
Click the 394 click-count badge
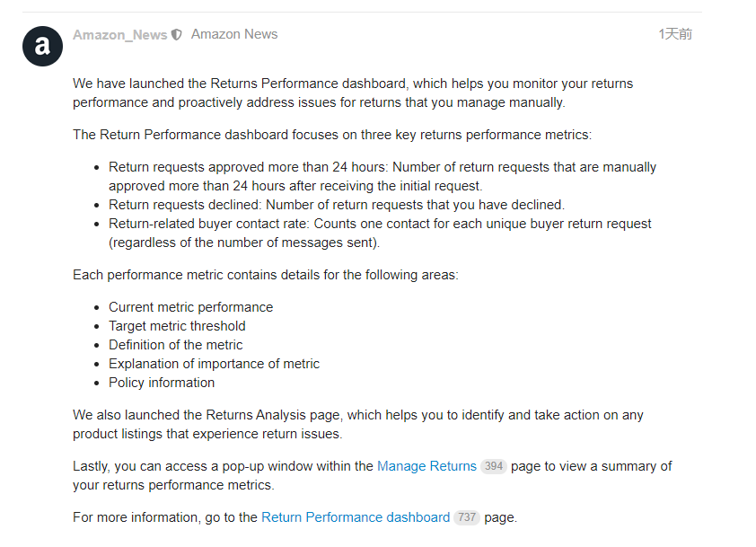[x=493, y=466]
